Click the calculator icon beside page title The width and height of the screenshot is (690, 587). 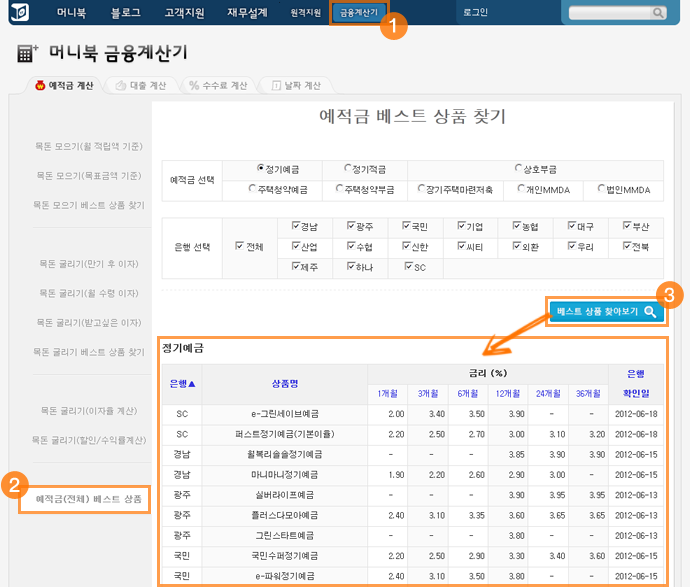[x=28, y=55]
